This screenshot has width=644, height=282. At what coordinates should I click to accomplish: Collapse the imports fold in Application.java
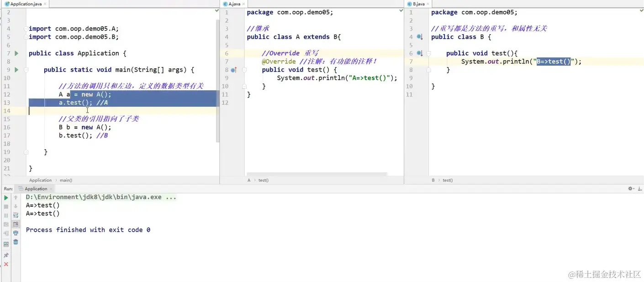tap(26, 29)
